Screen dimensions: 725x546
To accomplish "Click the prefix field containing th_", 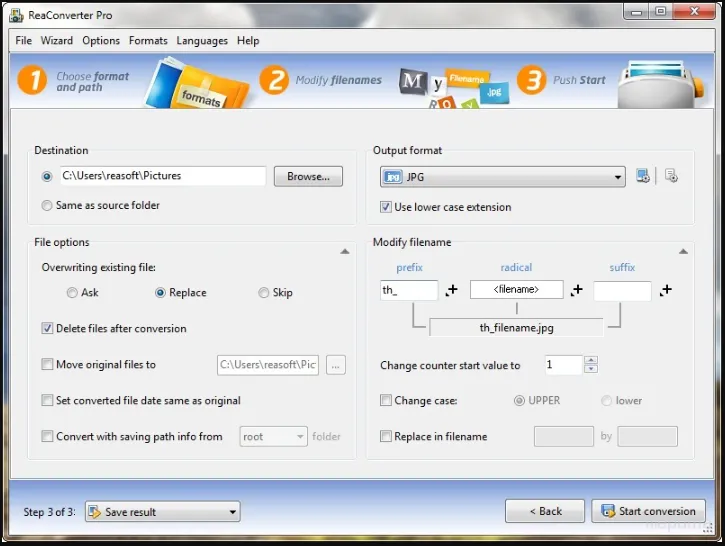I will click(x=409, y=290).
